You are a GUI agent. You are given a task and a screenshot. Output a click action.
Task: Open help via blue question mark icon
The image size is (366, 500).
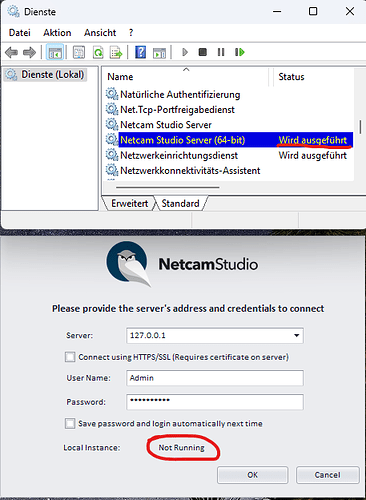tap(140, 52)
